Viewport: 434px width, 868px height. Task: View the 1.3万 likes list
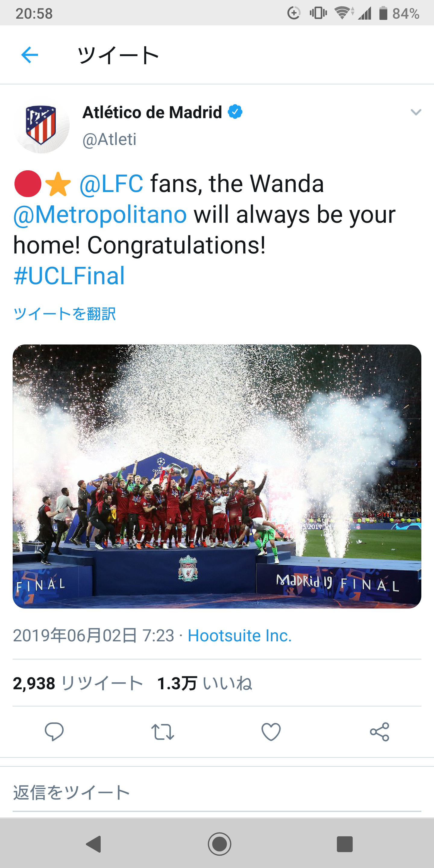[x=205, y=683]
